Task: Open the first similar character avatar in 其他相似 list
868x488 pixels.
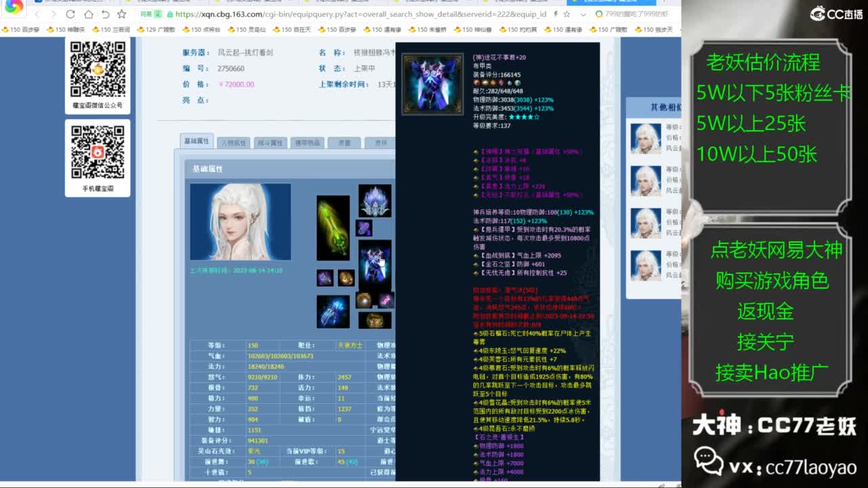Action: [646, 138]
